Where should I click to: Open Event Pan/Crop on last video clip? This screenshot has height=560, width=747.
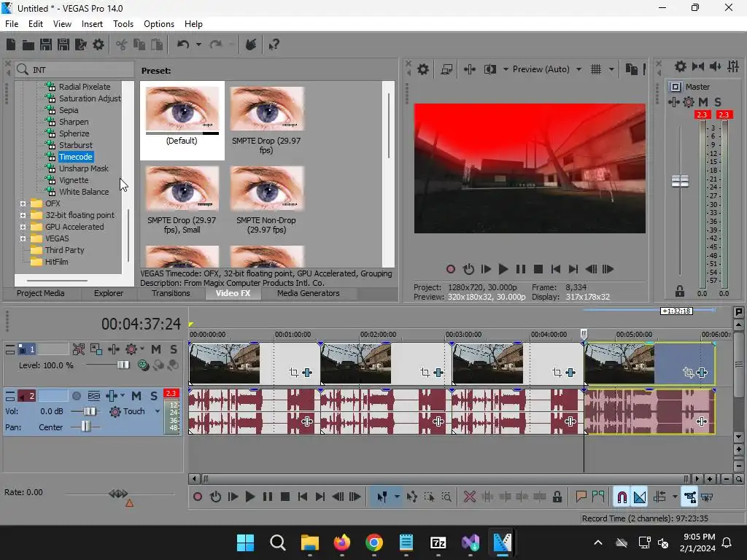pos(688,373)
